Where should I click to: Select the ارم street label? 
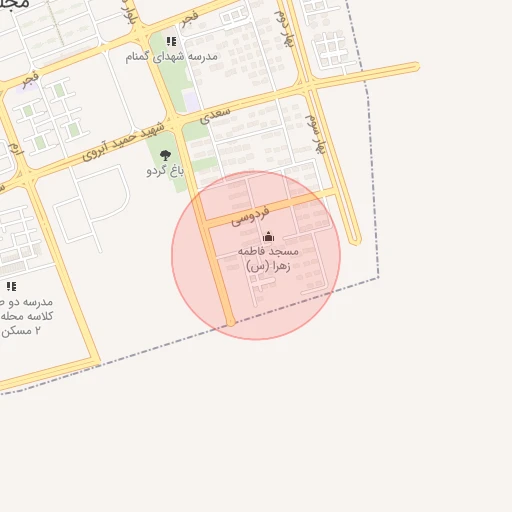tap(16, 148)
